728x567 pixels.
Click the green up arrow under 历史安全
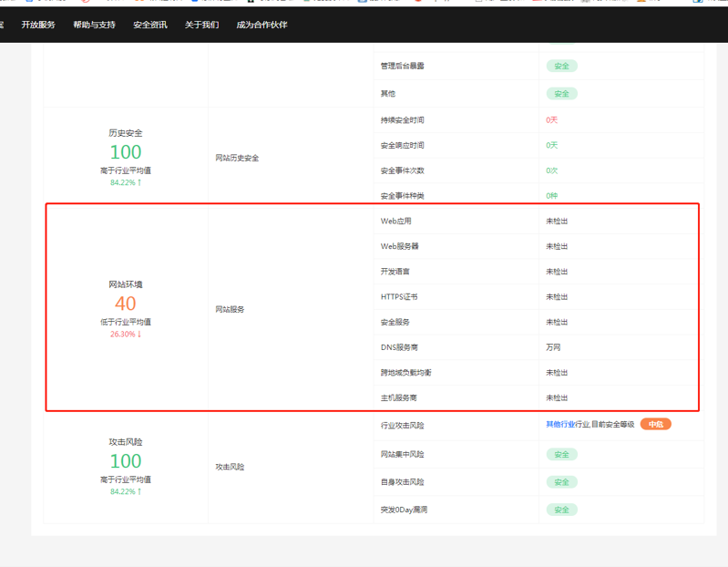click(x=140, y=183)
